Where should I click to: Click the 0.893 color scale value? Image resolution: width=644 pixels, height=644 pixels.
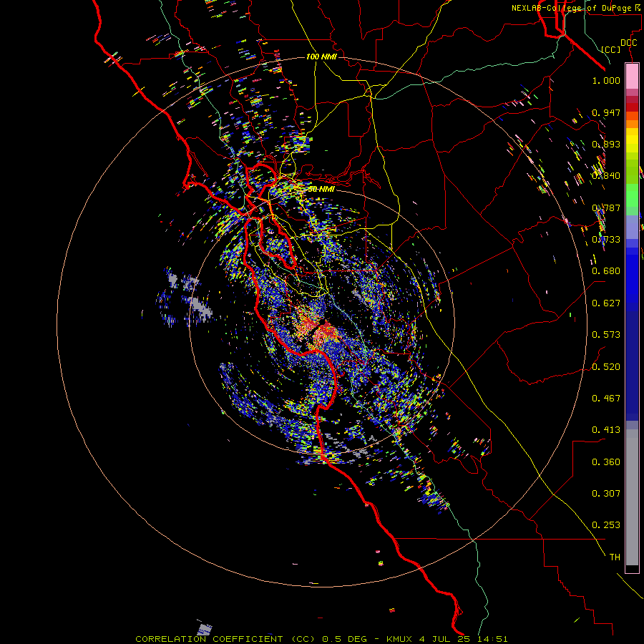click(606, 144)
